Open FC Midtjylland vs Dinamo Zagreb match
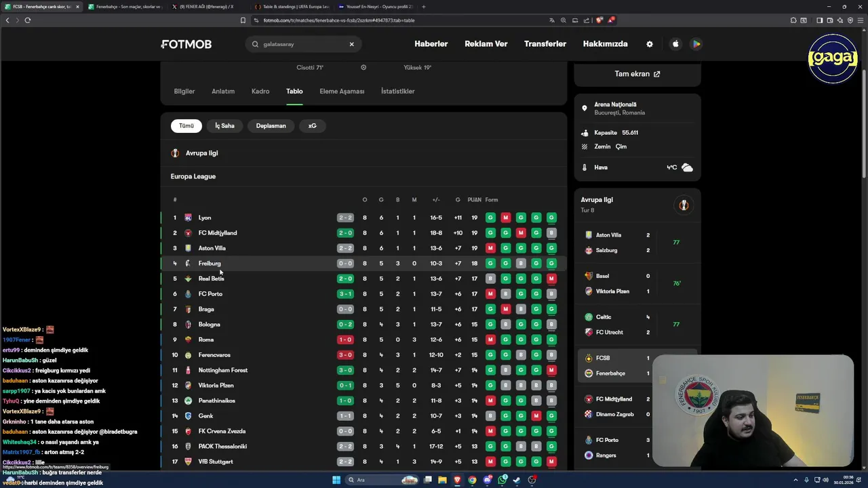The height and width of the screenshot is (488, 868). 616,407
